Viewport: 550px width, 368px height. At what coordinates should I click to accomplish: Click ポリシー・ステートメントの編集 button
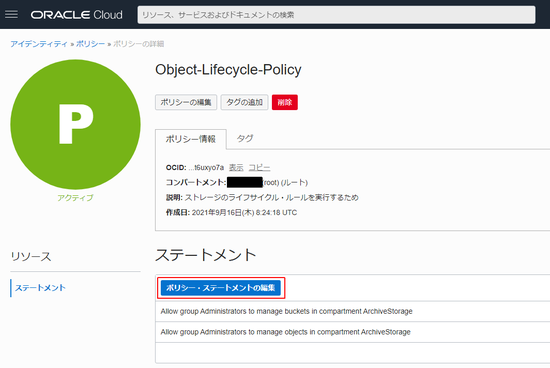click(221, 288)
